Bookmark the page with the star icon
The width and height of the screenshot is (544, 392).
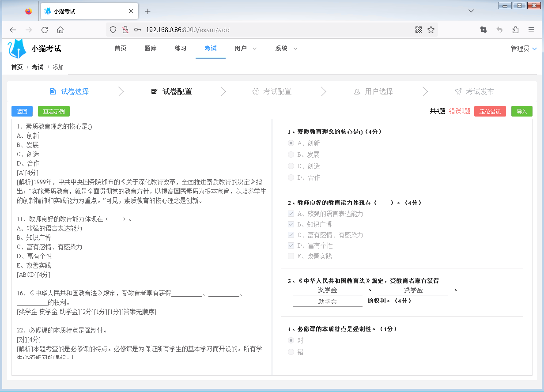click(430, 30)
